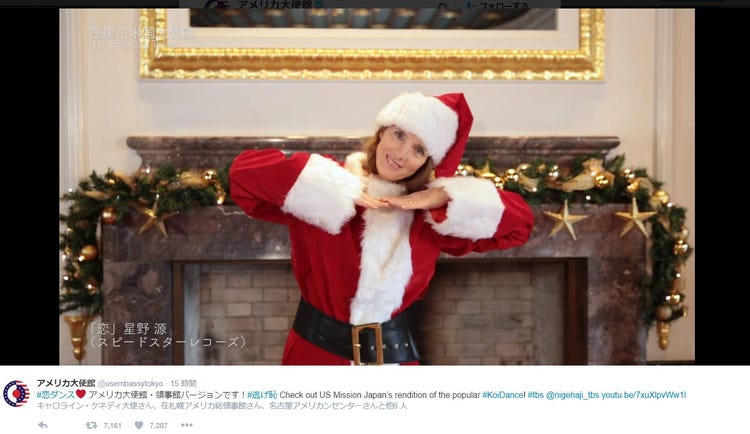Open the @usembassytokyo handle

130,383
